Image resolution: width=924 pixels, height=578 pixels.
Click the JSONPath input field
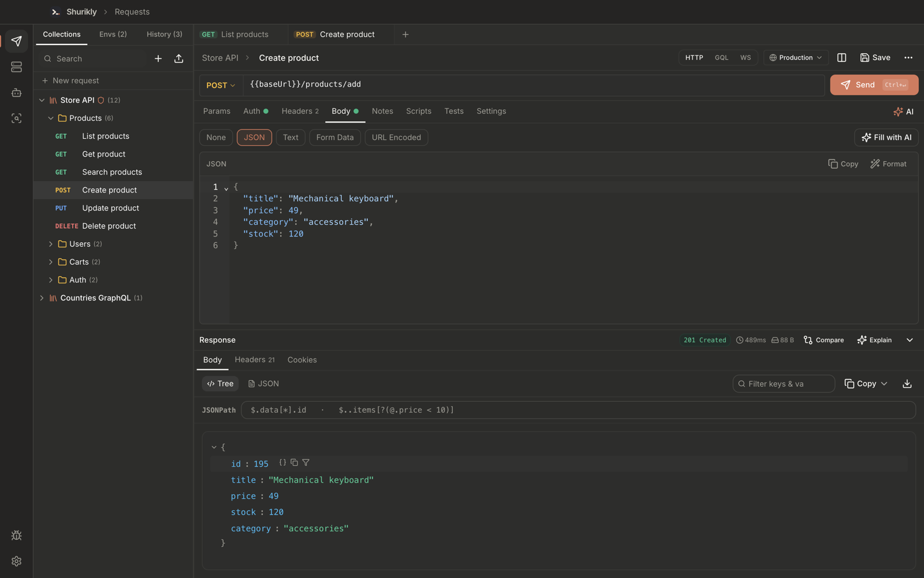[578, 410]
